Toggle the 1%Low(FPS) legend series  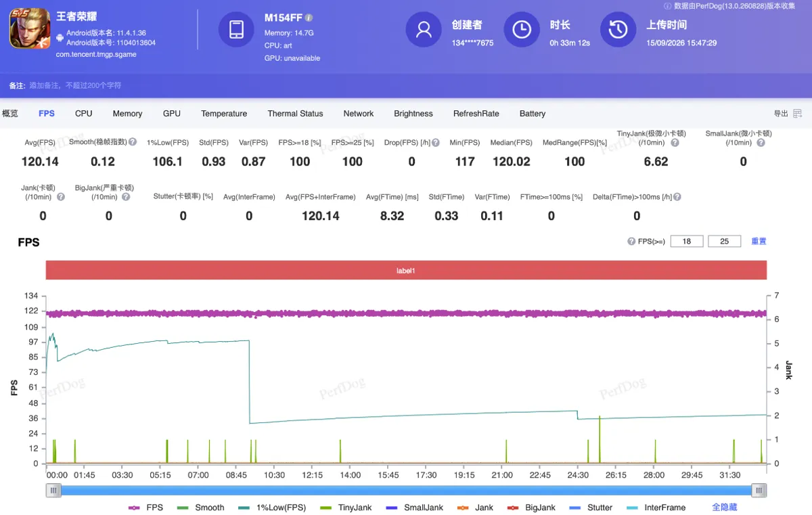tap(271, 508)
